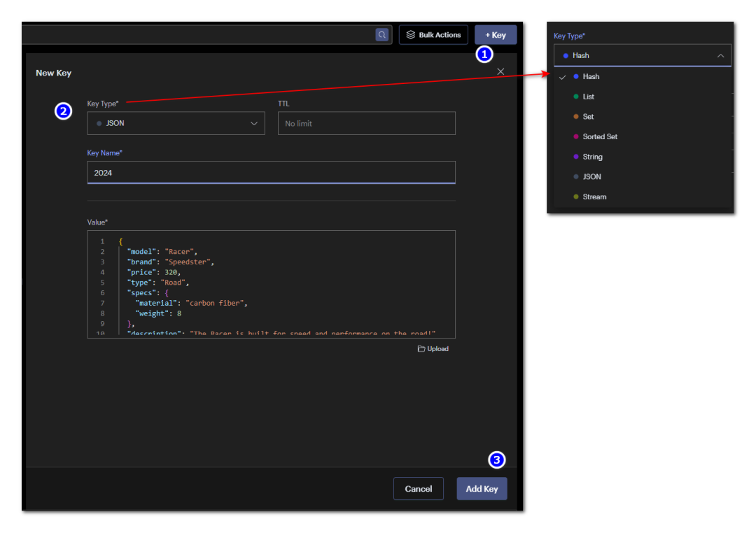Click the "specs": { line in the editor
The width and height of the screenshot is (756, 533).
pos(147,293)
